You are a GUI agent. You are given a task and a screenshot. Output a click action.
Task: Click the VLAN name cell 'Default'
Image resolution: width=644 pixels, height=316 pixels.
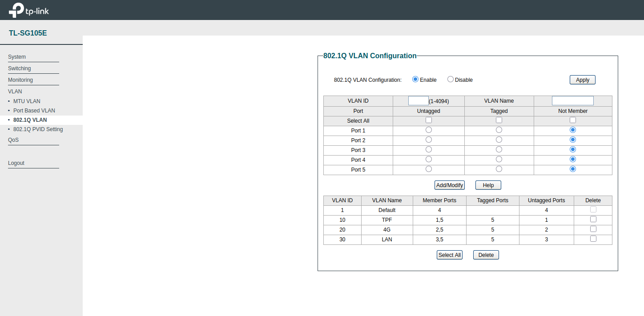pos(387,210)
